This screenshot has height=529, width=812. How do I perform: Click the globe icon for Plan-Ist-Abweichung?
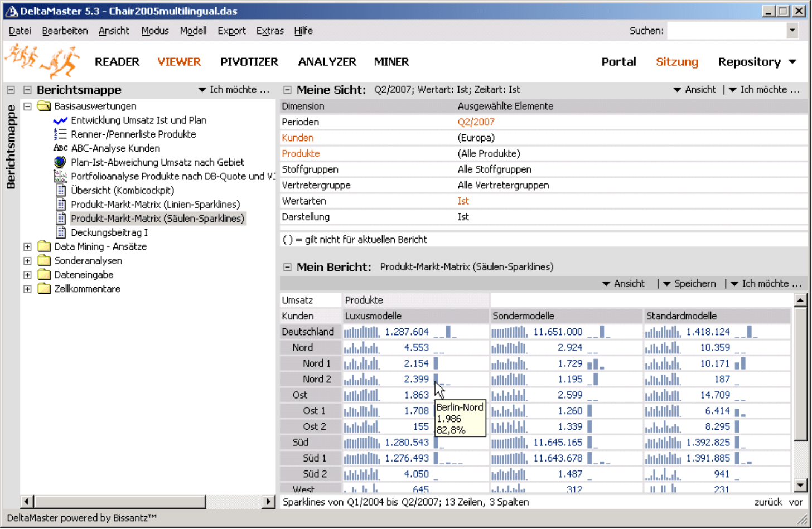(60, 162)
